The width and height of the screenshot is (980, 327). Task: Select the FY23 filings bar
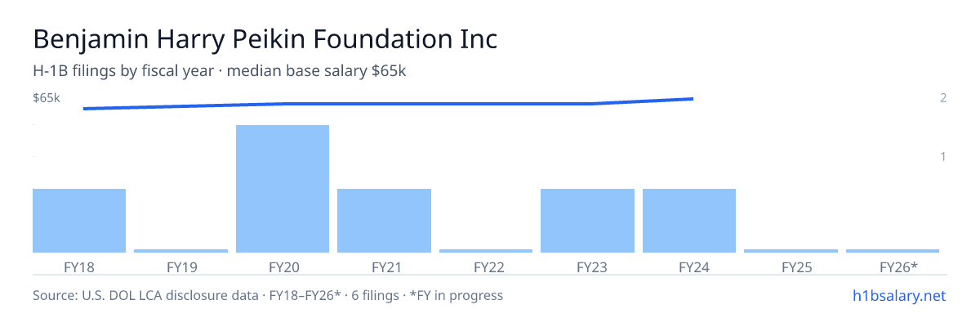click(x=587, y=221)
